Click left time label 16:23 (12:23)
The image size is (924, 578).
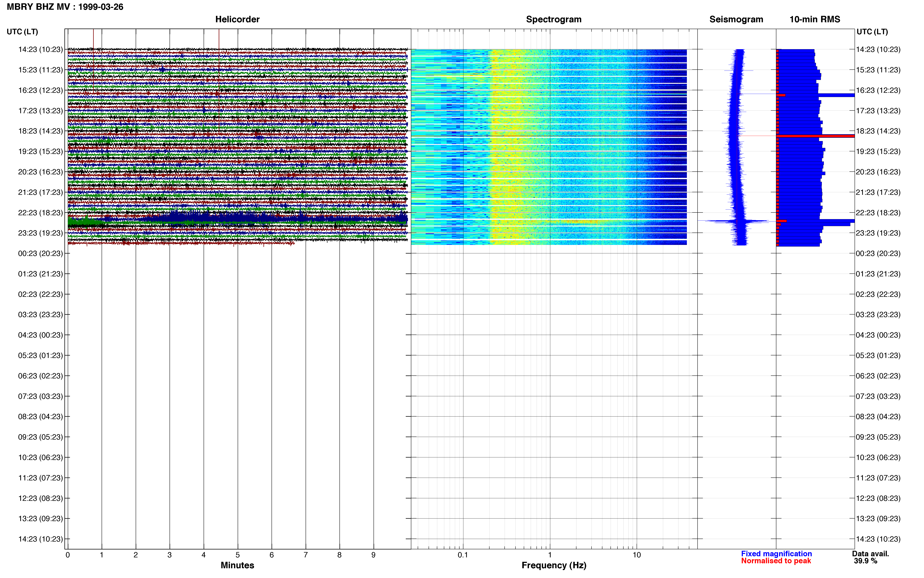[x=40, y=90]
